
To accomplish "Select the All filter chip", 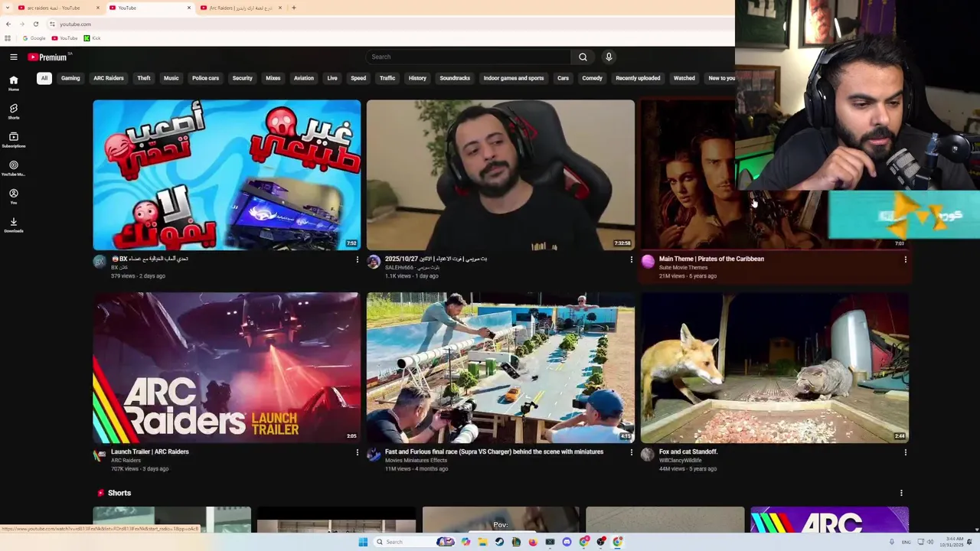I will pyautogui.click(x=44, y=78).
